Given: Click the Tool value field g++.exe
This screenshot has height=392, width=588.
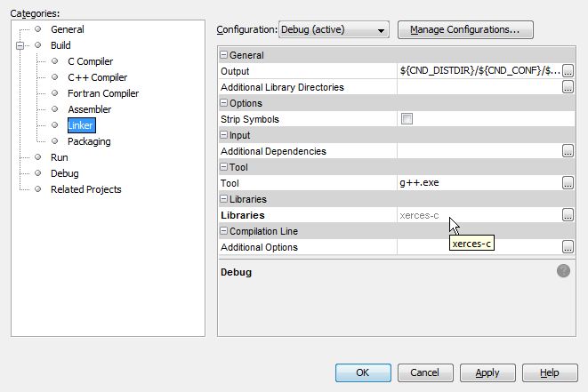Looking at the screenshot, I should point(478,183).
